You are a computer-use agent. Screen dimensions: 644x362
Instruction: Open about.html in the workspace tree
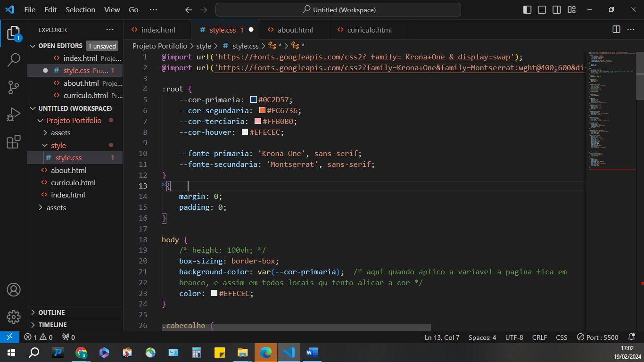click(69, 170)
